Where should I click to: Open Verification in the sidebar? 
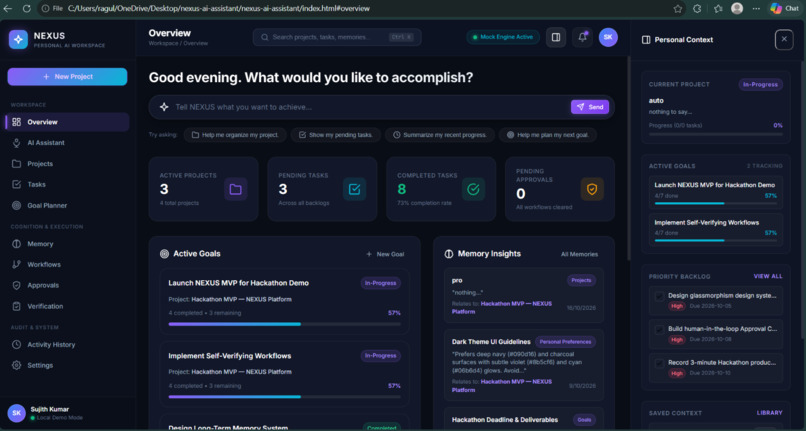click(x=67, y=306)
